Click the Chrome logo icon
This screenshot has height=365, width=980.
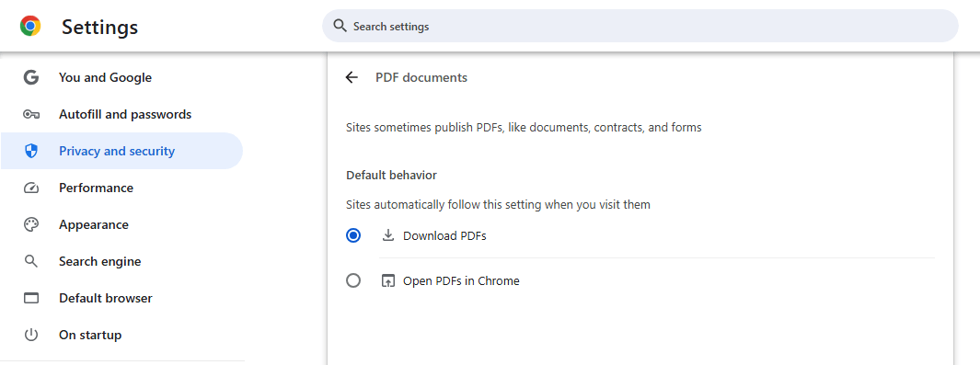[30, 27]
